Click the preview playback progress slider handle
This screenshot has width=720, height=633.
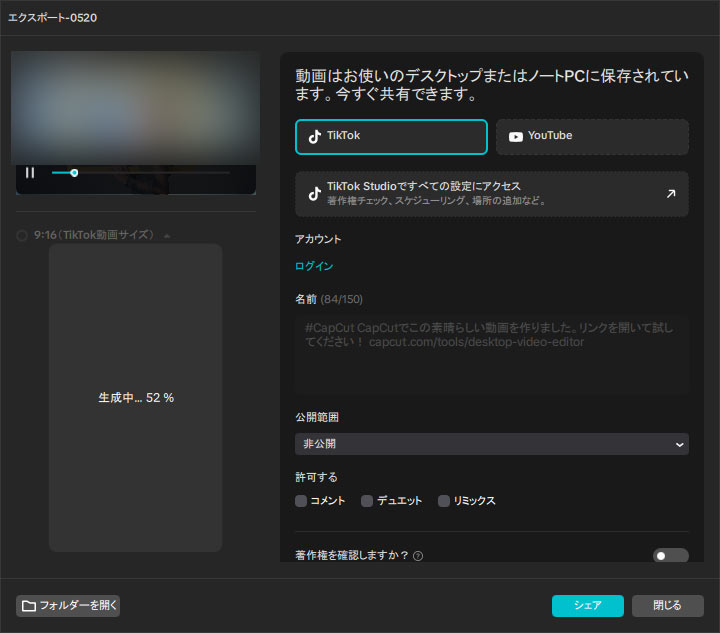tap(74, 173)
